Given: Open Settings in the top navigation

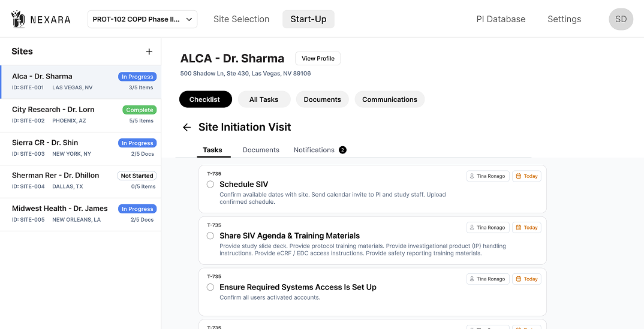Looking at the screenshot, I should [564, 19].
